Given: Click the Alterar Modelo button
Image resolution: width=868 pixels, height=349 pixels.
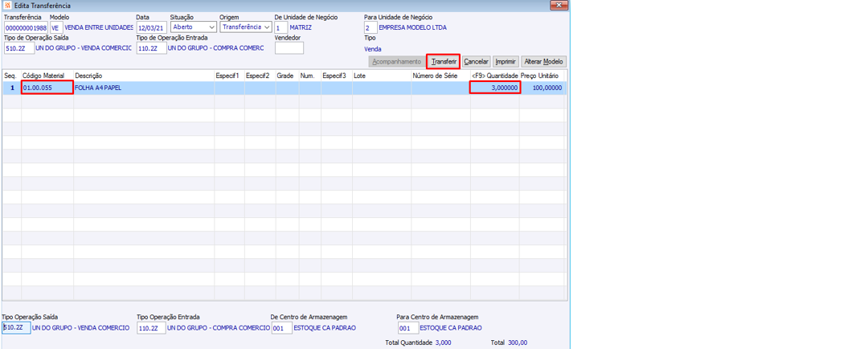Looking at the screenshot, I should (544, 61).
